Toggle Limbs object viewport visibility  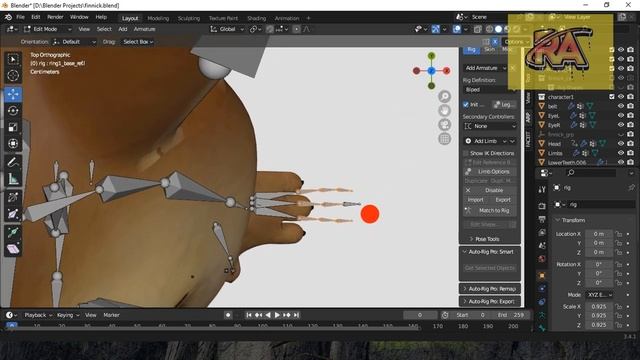(x=621, y=153)
